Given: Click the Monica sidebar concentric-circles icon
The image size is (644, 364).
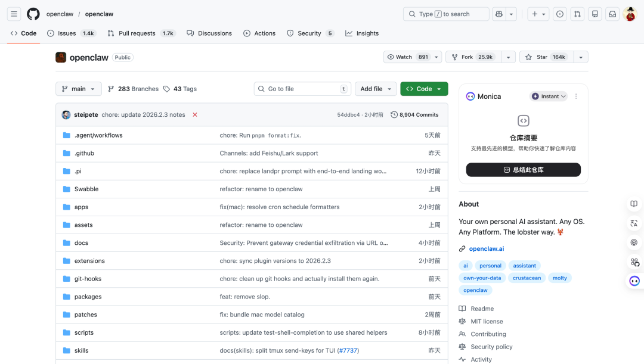Looking at the screenshot, I should click(x=634, y=242).
